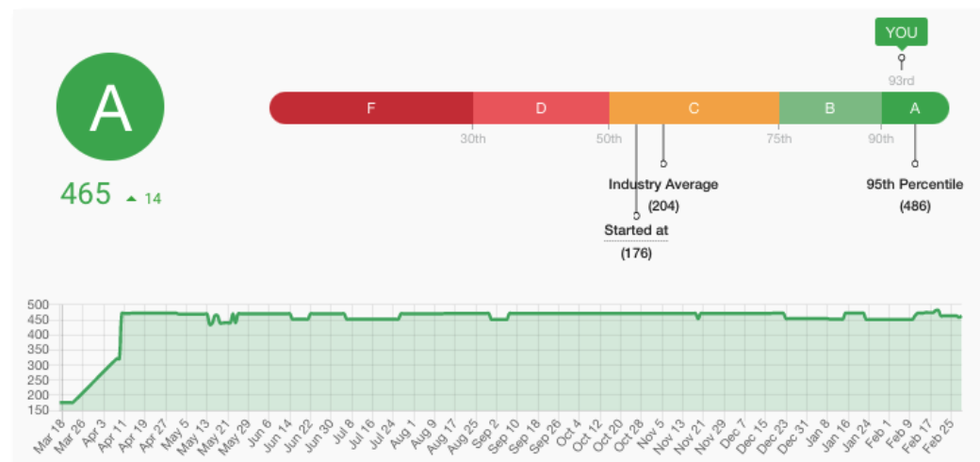Click the Nov 21 notch on score line
This screenshot has height=462, width=980.
[x=698, y=317]
